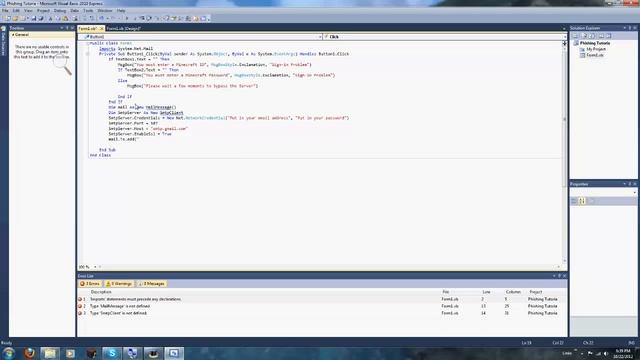Collapse the General group in Toolbox
The width and height of the screenshot is (640, 360).
[13, 35]
